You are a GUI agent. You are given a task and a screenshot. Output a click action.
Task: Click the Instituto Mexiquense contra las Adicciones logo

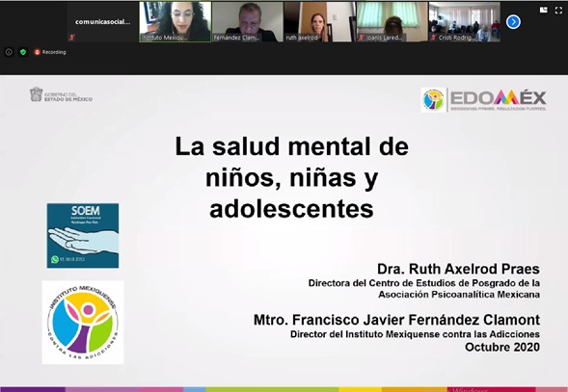point(83,323)
